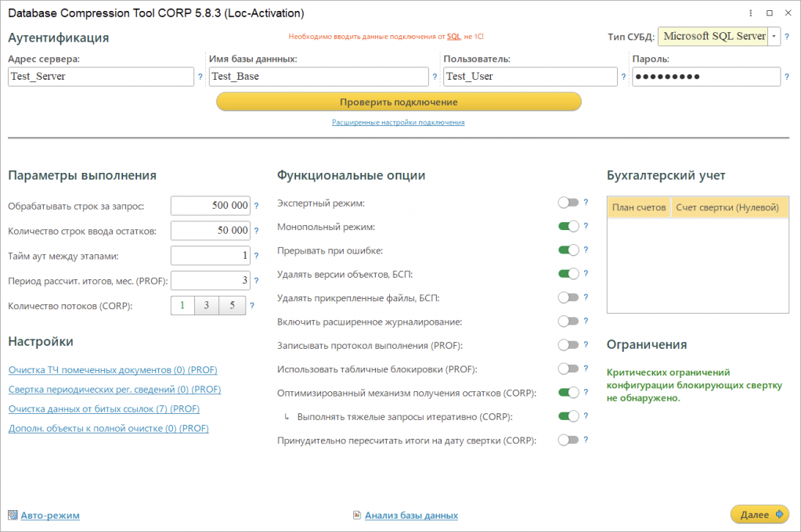Click the Анализ базы данных link text
The width and height of the screenshot is (801, 532).
click(x=411, y=516)
